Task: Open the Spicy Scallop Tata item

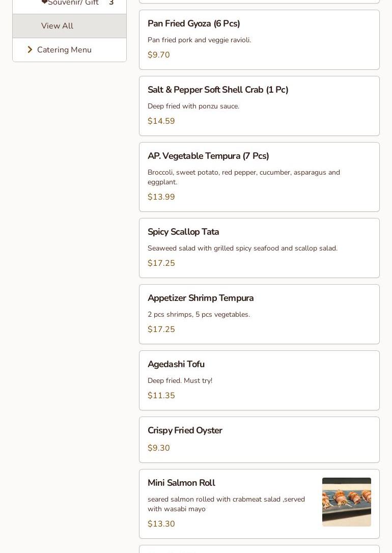Action: [183, 232]
